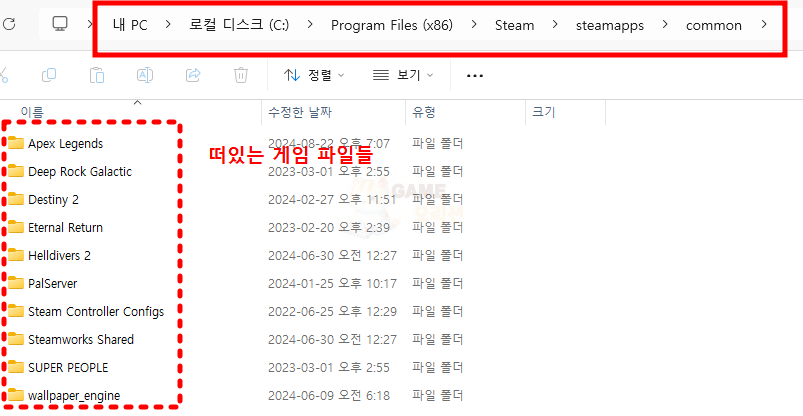The width and height of the screenshot is (803, 416).
Task: Open the 정렬 sort dropdown
Action: tap(314, 75)
